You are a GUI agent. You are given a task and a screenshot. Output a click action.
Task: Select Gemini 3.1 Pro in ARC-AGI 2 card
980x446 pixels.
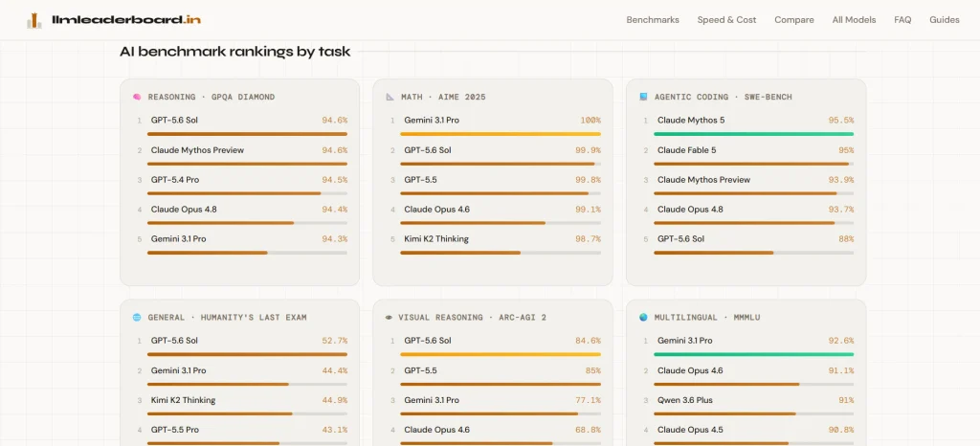(x=432, y=400)
